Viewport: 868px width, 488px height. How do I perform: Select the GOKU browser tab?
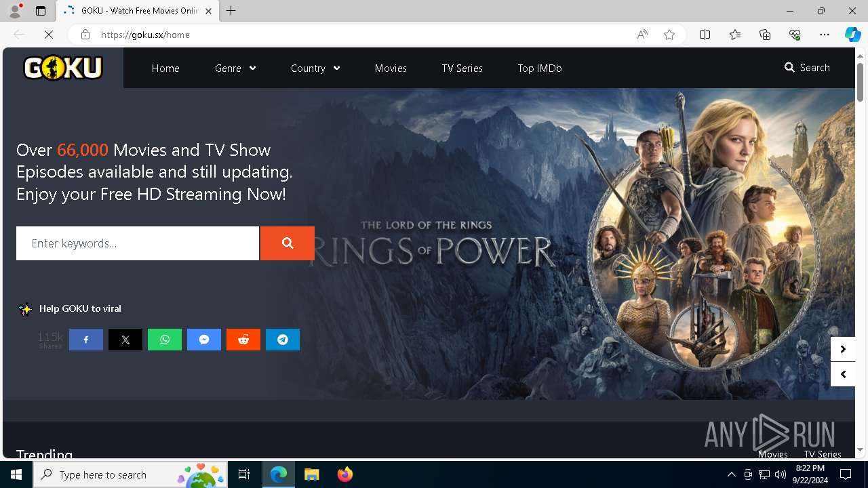click(x=138, y=11)
